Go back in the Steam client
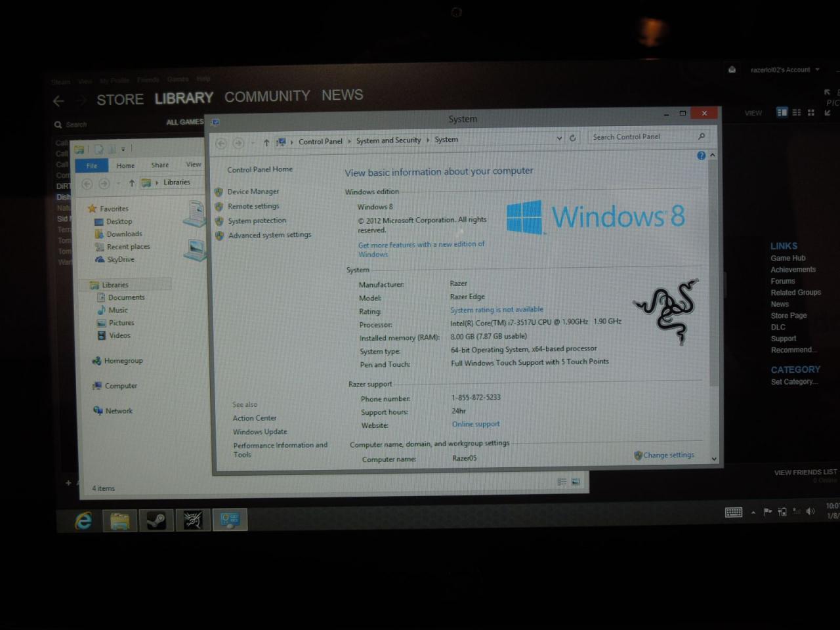The height and width of the screenshot is (630, 840). click(x=58, y=101)
